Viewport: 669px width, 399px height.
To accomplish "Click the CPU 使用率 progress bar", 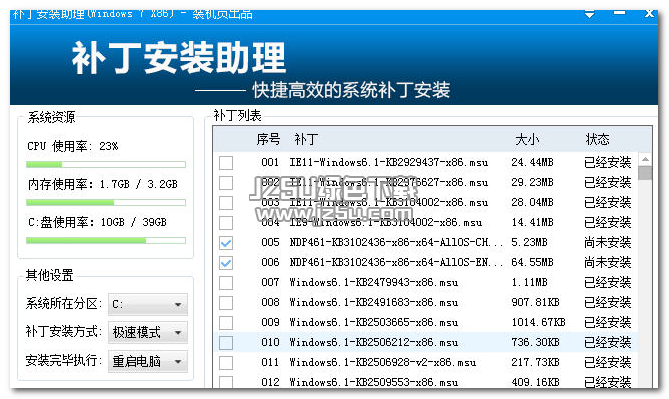I will pos(106,164).
